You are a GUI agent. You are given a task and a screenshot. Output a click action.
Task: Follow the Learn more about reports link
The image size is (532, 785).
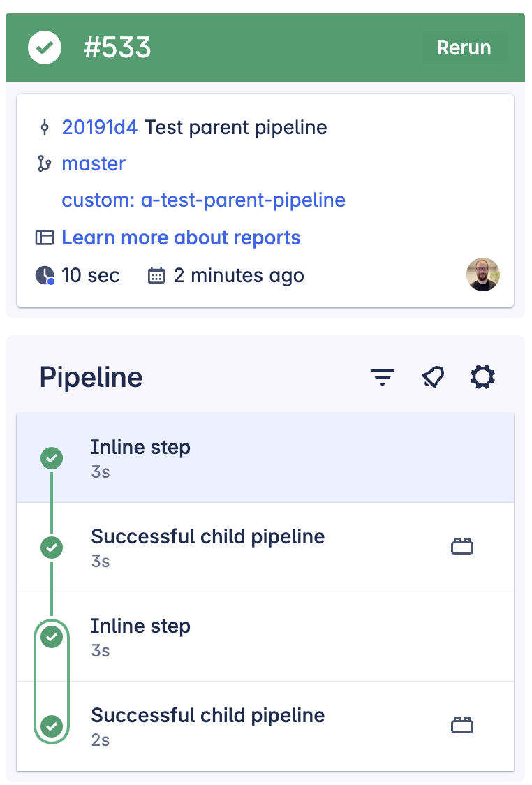pyautogui.click(x=182, y=237)
